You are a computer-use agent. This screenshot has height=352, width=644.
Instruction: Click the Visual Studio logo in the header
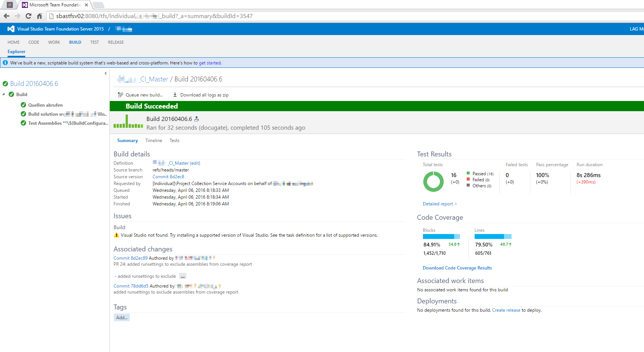click(x=11, y=29)
